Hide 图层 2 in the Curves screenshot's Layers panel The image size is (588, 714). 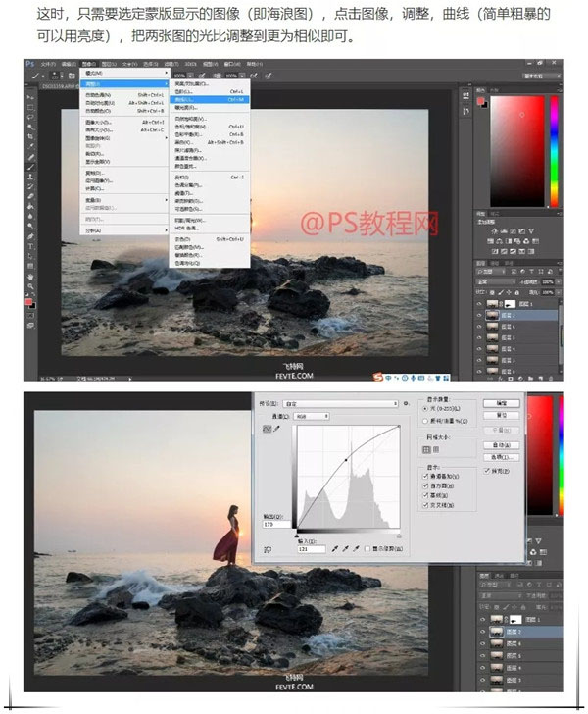click(x=482, y=632)
